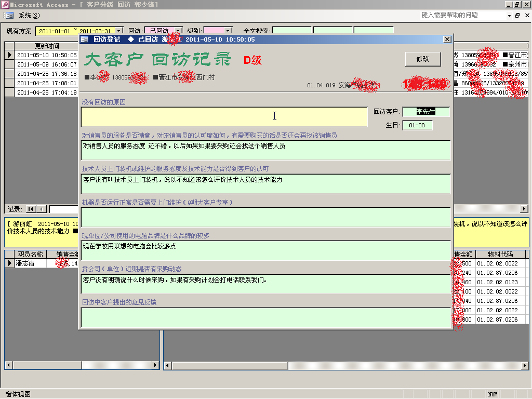Click the 生日 date field
The width and height of the screenshot is (532, 399).
[x=417, y=125]
